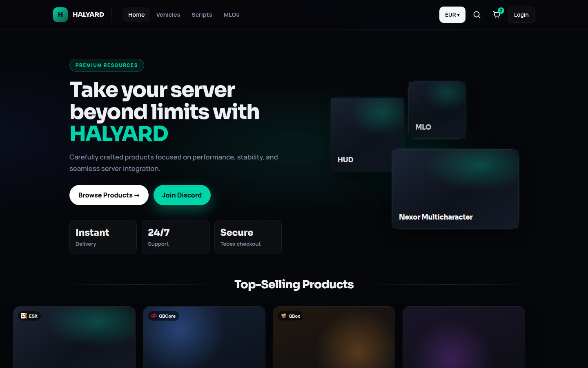Expand the EUR currency dropdown
588x368 pixels.
(x=452, y=15)
